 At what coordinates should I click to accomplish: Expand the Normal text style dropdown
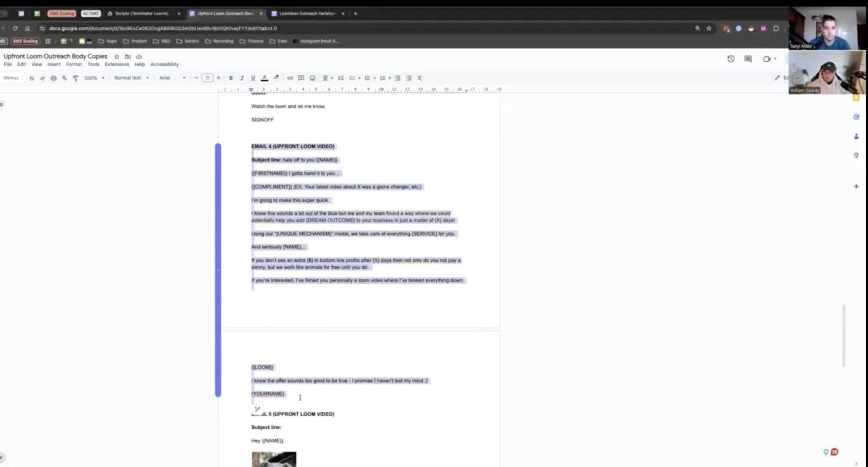click(x=131, y=78)
